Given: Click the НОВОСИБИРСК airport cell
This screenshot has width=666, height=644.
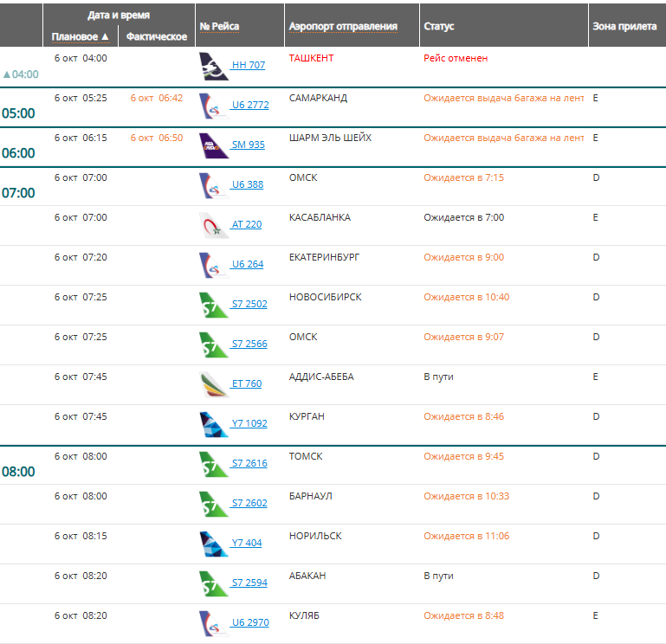Looking at the screenshot, I should click(326, 297).
